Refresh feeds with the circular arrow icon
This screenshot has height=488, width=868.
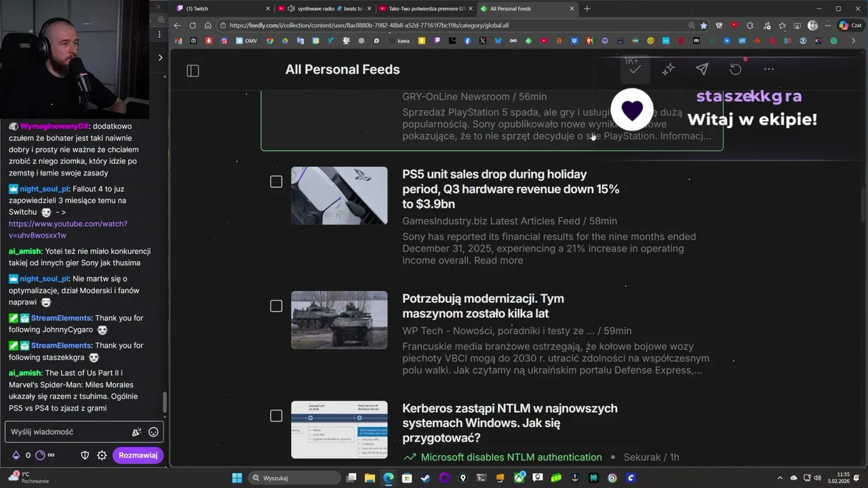click(x=736, y=69)
